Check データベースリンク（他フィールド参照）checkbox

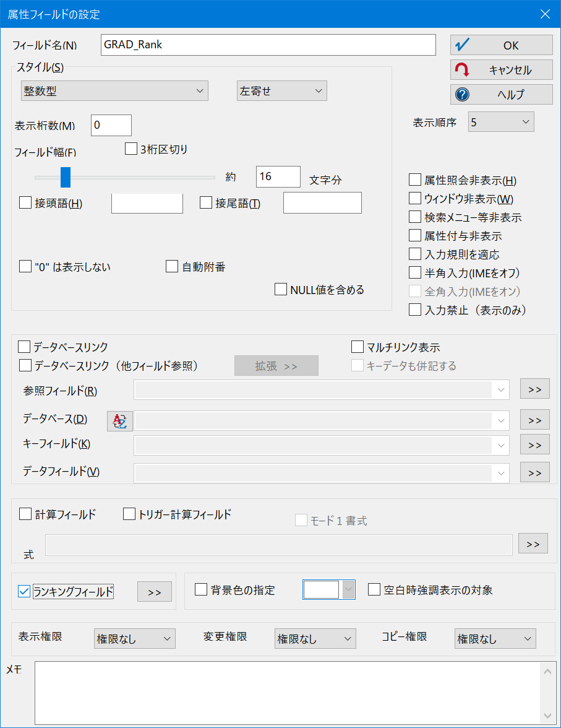pos(25,365)
